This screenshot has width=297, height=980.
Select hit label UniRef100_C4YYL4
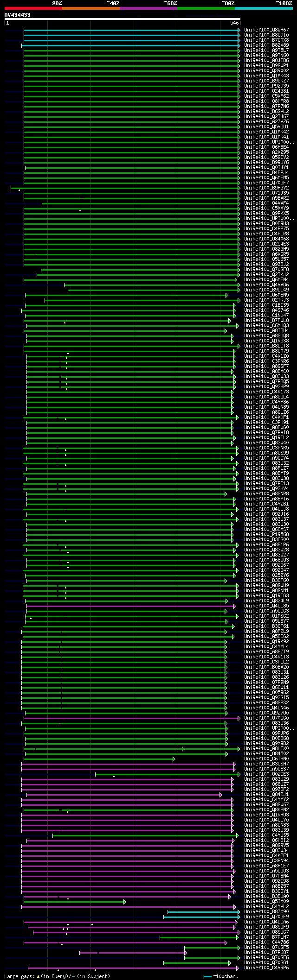(266, 646)
